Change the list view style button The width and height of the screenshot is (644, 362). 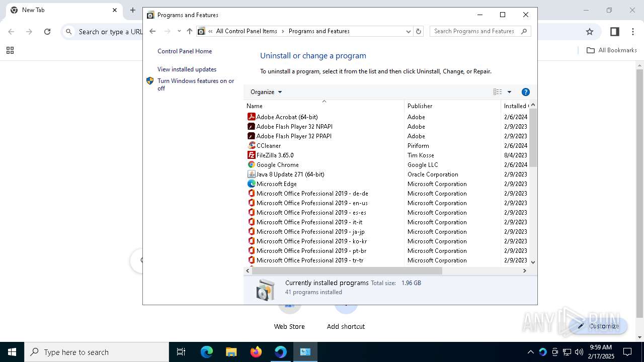(498, 92)
